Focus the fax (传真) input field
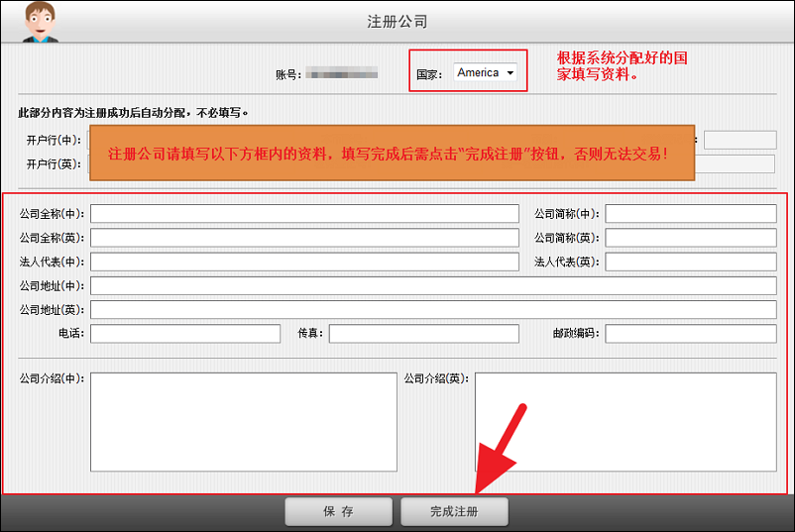Viewport: 795px width, 532px height. [x=423, y=334]
